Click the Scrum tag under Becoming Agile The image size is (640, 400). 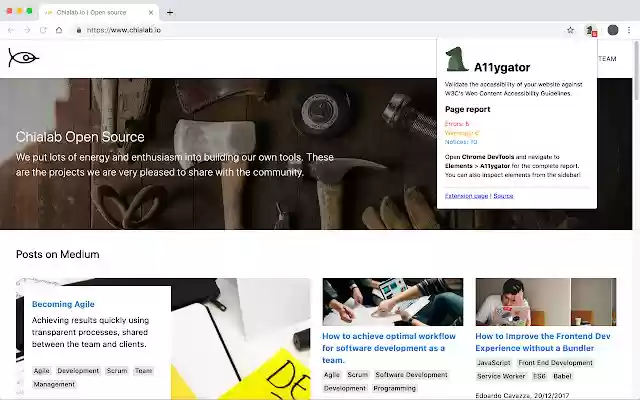tap(117, 371)
